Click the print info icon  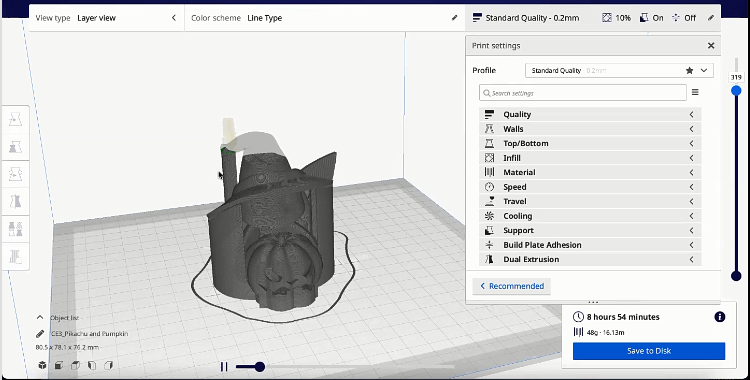click(x=719, y=317)
